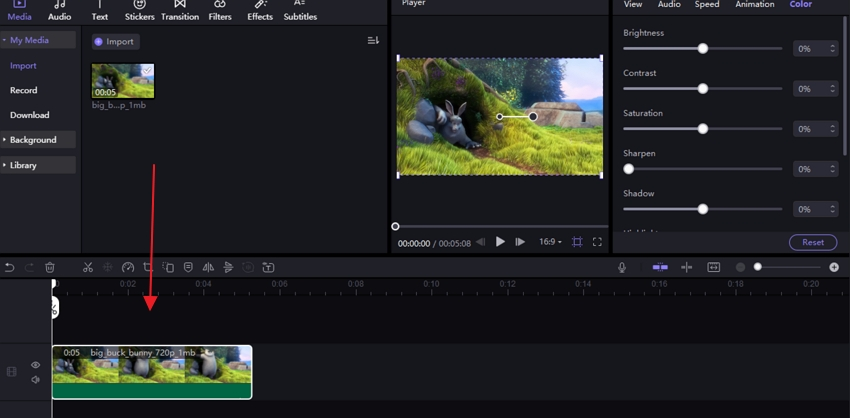Viewport: 850px width, 418px height.
Task: Toggle track visibility eye icon
Action: pos(35,365)
